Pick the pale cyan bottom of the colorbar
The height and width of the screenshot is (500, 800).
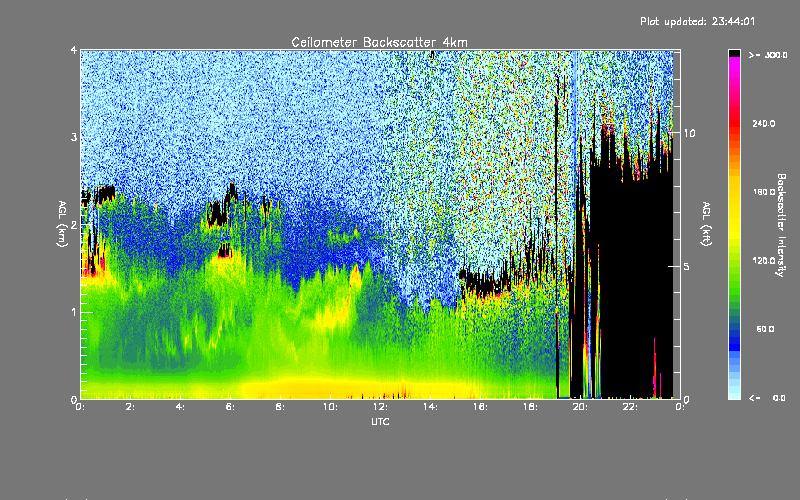coord(734,394)
